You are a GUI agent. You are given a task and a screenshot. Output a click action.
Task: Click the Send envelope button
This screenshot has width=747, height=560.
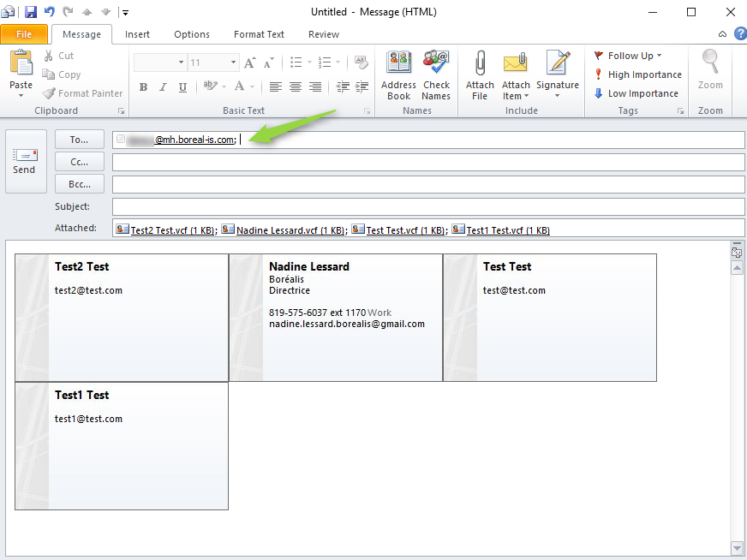click(x=24, y=160)
